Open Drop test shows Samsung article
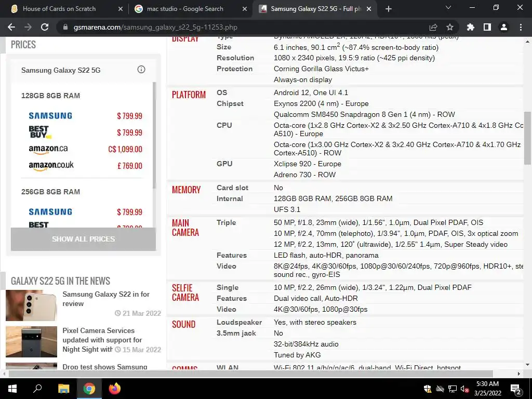The image size is (532, 399). [x=105, y=366]
